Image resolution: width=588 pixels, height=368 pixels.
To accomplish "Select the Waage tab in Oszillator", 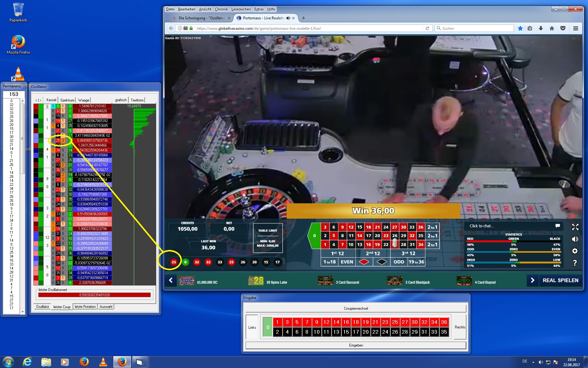I will click(x=84, y=100).
